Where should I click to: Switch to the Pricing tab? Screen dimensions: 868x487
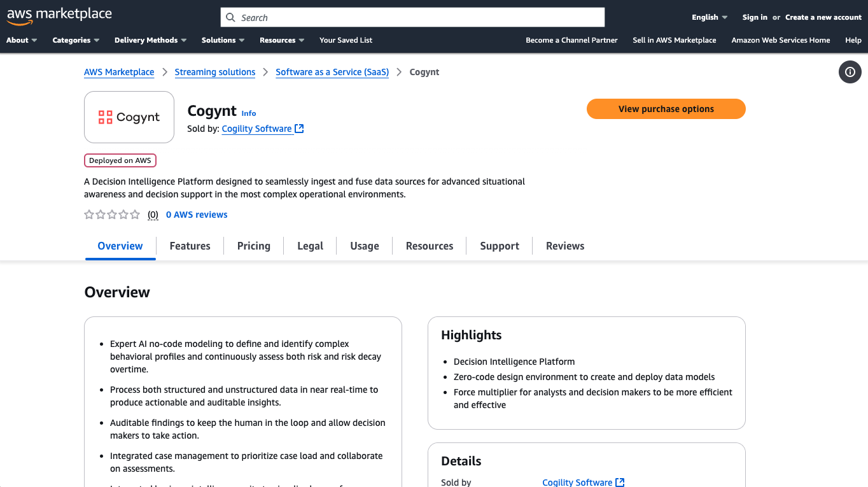coord(254,246)
